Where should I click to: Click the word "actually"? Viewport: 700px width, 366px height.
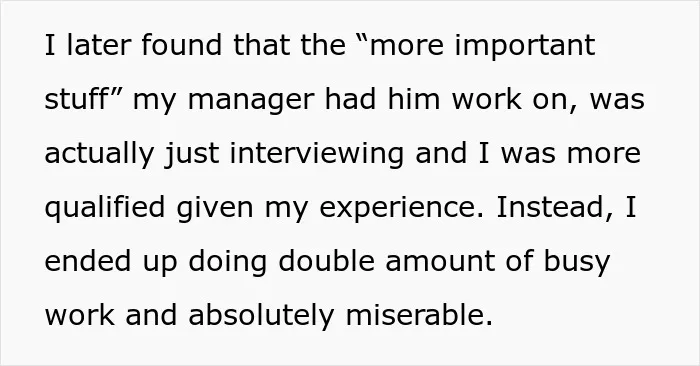click(x=100, y=155)
